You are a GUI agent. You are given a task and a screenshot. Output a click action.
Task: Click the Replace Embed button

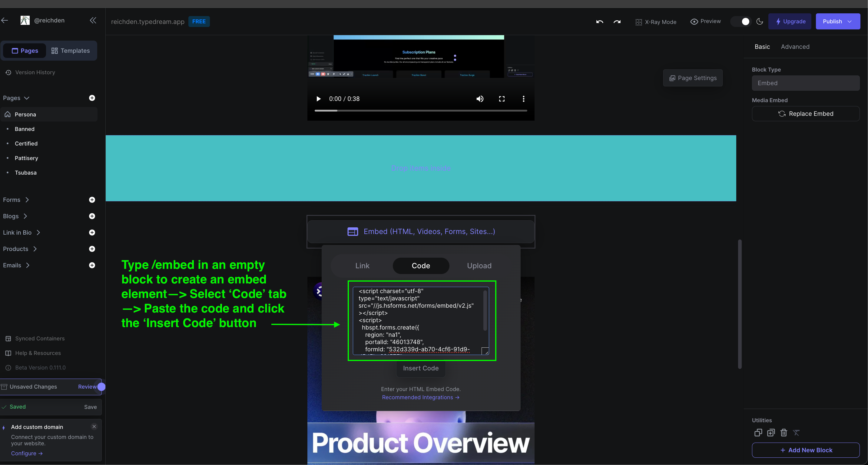(x=806, y=114)
